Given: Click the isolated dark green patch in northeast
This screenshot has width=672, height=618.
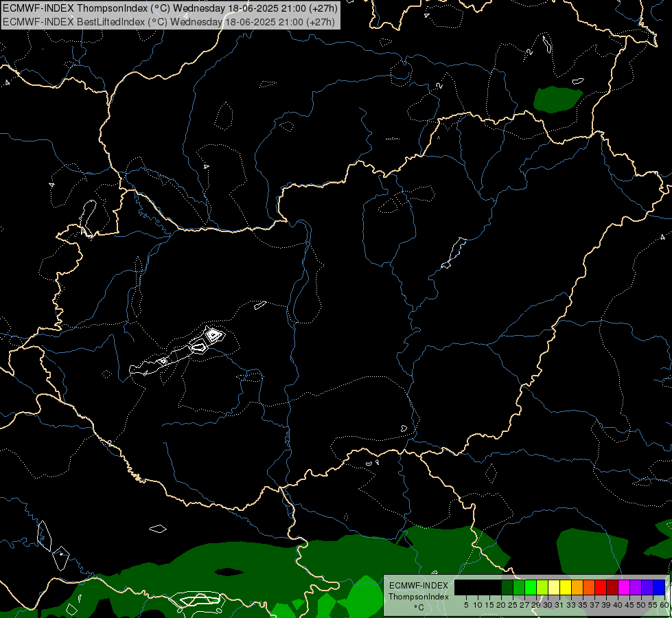Looking at the screenshot, I should [557, 100].
